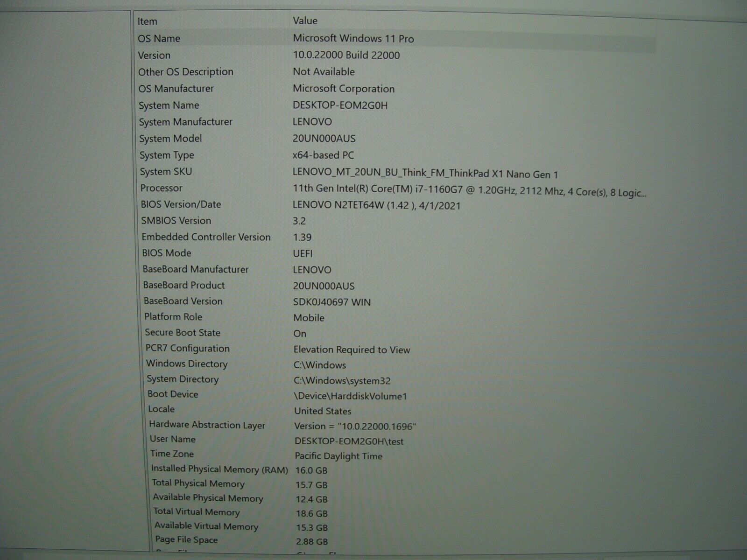The height and width of the screenshot is (560, 747).
Task: Select the Time Zone row label
Action: click(x=172, y=454)
